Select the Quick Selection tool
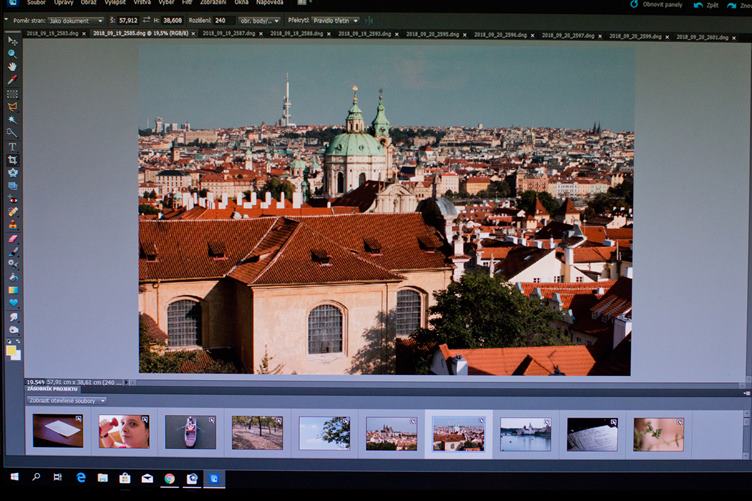752x501 pixels. click(x=12, y=132)
